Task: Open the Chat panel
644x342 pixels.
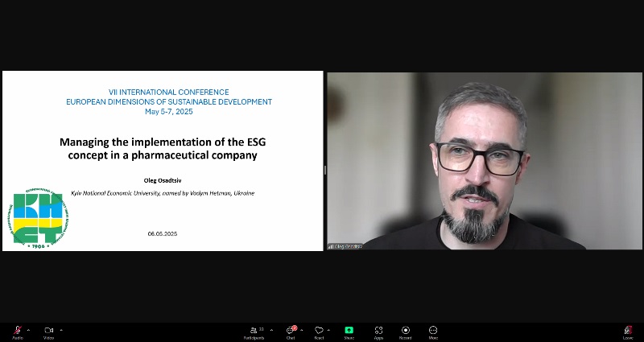Action: 291,332
